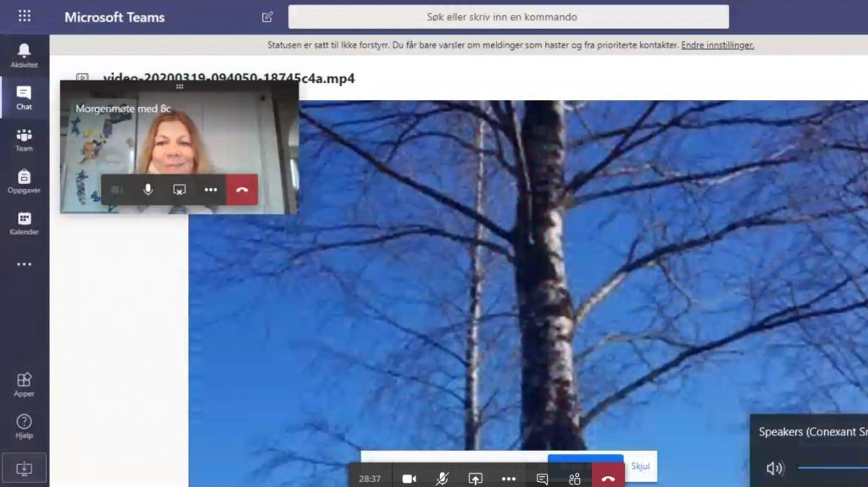868x487 pixels.
Task: Switch to the Chat tab
Action: 24,98
